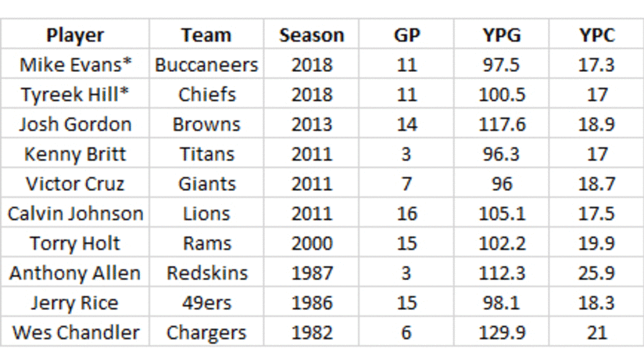Select the Josh Gordon cell
The width and height of the screenshot is (644, 363).
point(75,124)
